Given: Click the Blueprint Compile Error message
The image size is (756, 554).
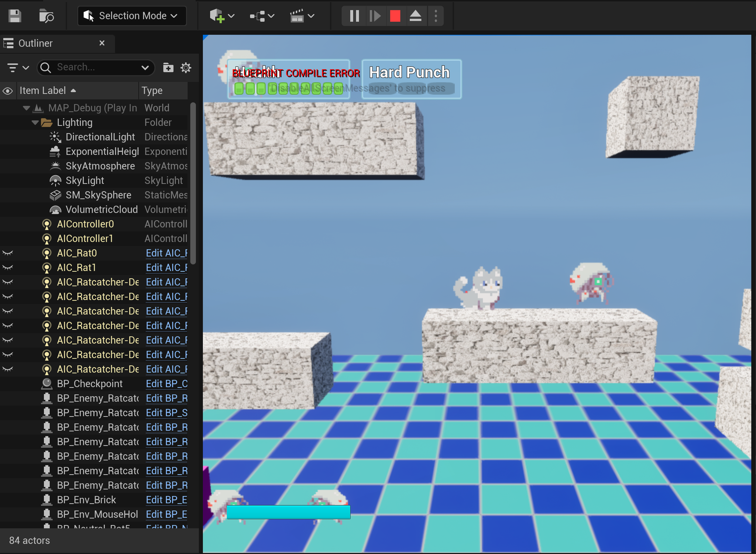Looking at the screenshot, I should [296, 73].
